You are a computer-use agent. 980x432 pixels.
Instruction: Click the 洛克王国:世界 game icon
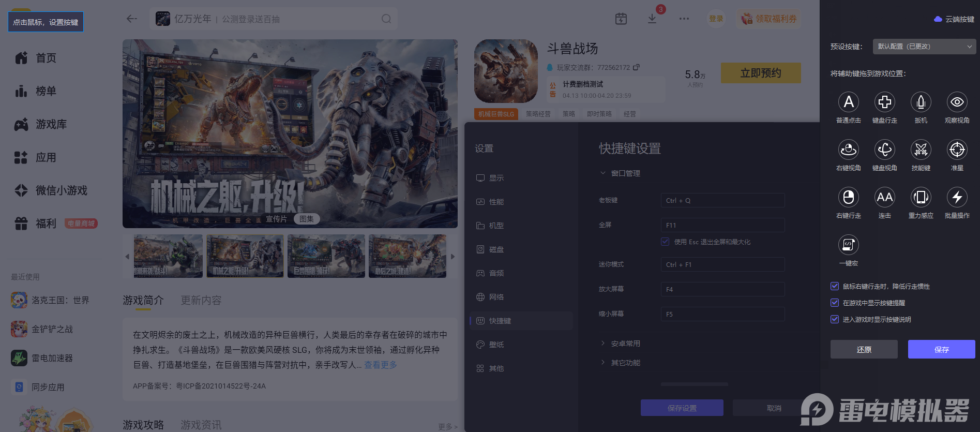19,300
